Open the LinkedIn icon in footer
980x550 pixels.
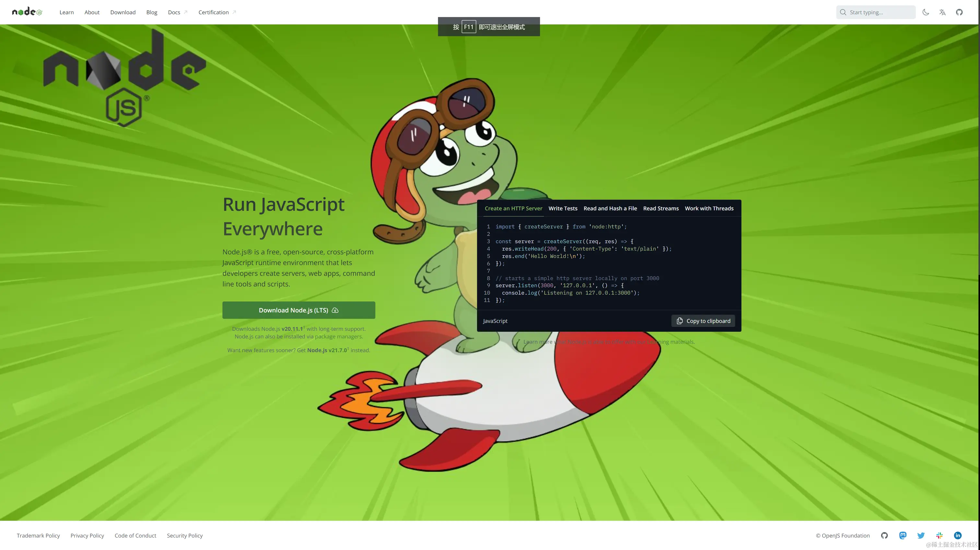pyautogui.click(x=958, y=535)
